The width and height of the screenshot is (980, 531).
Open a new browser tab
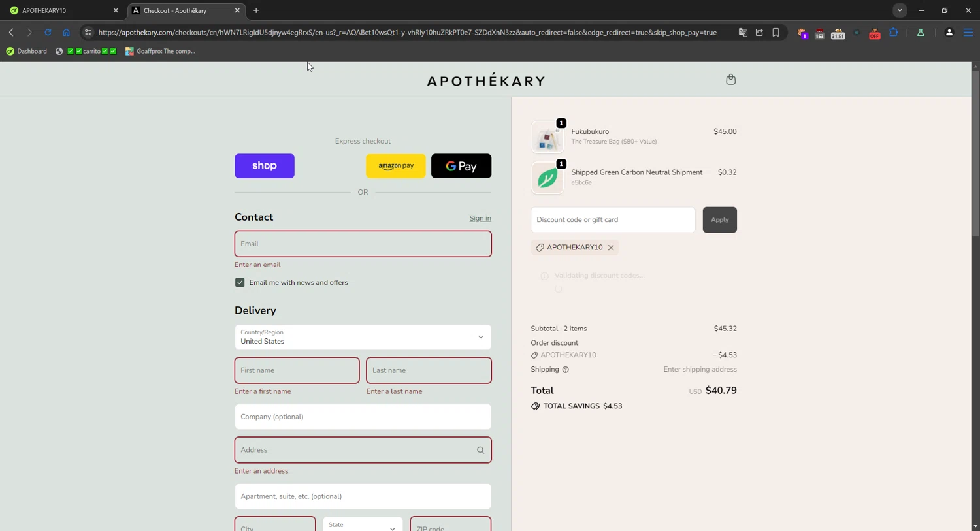tap(256, 10)
